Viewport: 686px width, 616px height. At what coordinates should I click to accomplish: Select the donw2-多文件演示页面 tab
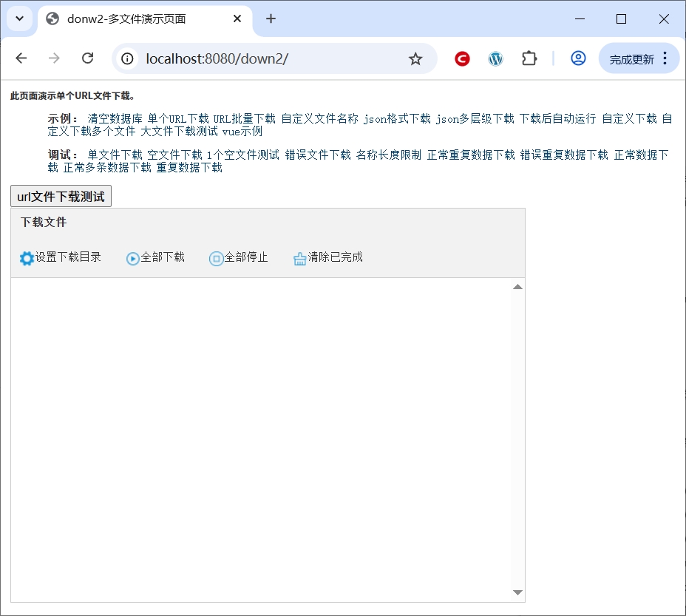tap(140, 18)
